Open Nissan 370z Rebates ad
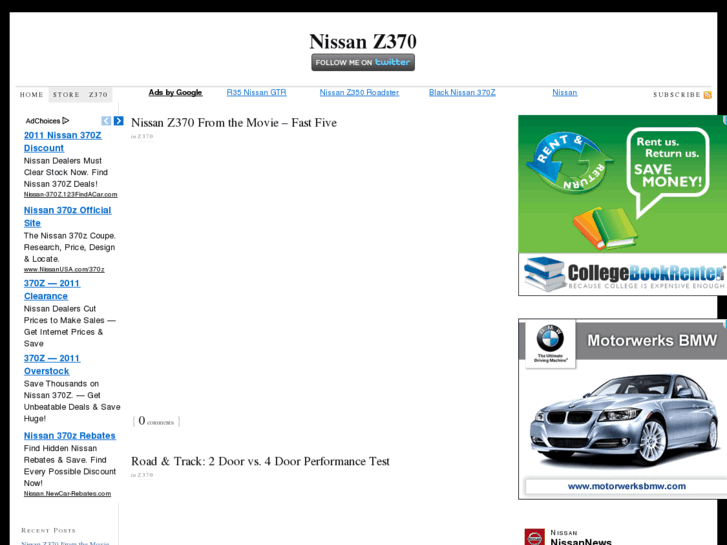This screenshot has width=727, height=545. 70,436
